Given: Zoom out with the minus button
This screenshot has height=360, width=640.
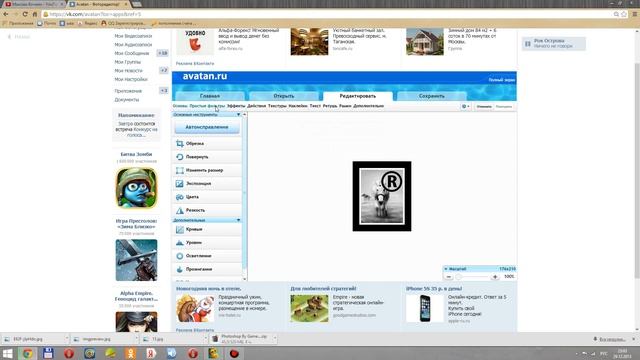Looking at the screenshot, I should (449, 277).
